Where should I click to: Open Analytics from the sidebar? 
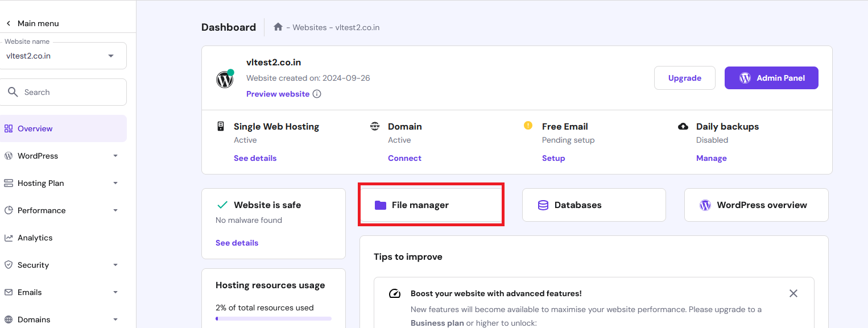[35, 238]
